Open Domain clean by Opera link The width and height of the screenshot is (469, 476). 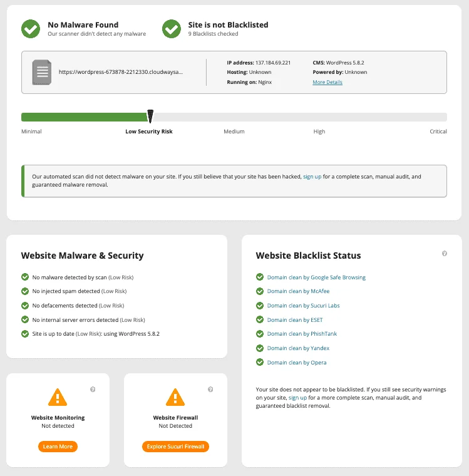pos(297,363)
